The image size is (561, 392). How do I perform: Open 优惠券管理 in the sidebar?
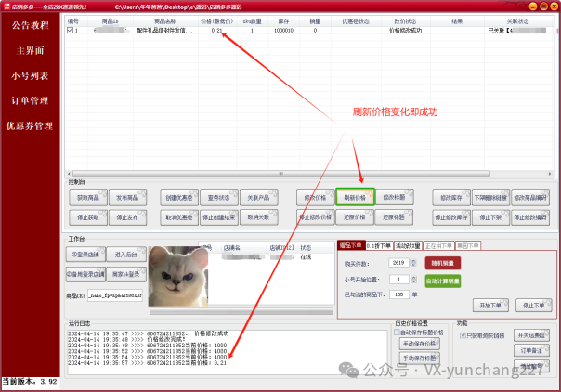(x=30, y=126)
